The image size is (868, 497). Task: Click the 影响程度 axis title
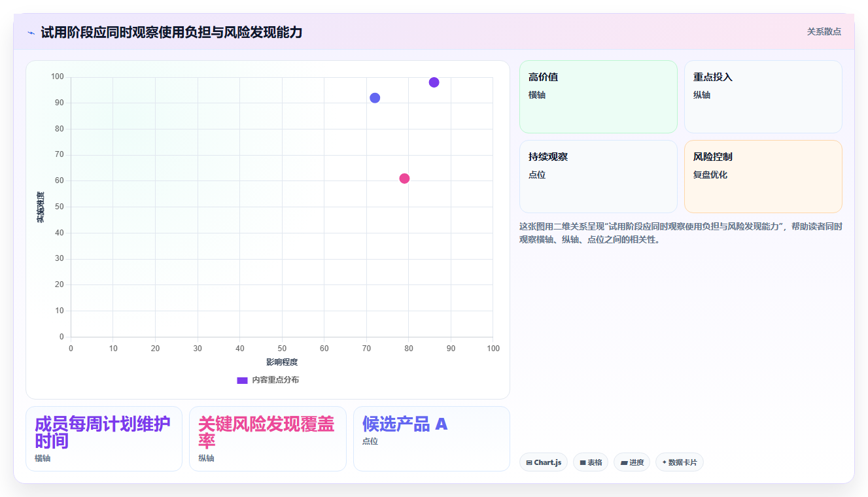pos(282,362)
